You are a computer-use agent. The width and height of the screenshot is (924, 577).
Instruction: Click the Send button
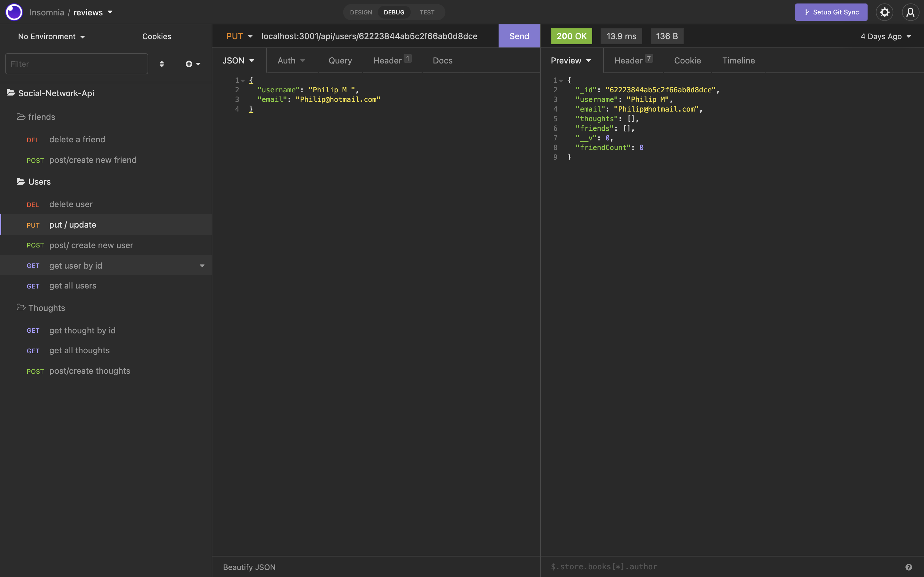point(519,36)
